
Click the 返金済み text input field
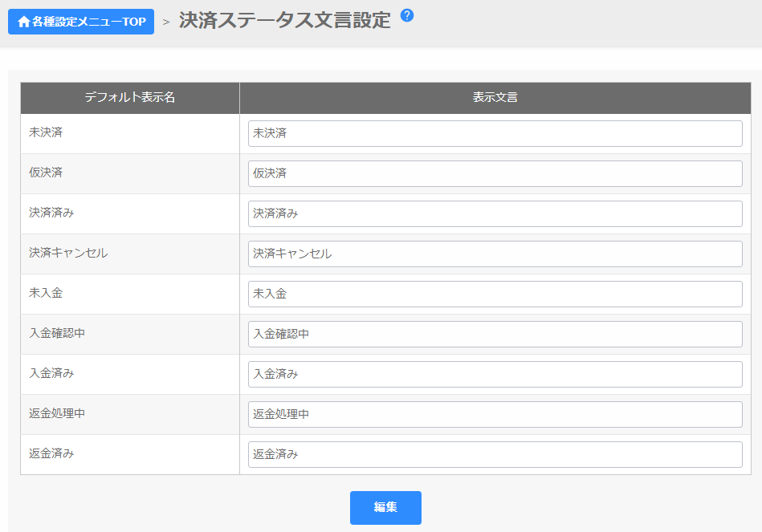pos(495,454)
